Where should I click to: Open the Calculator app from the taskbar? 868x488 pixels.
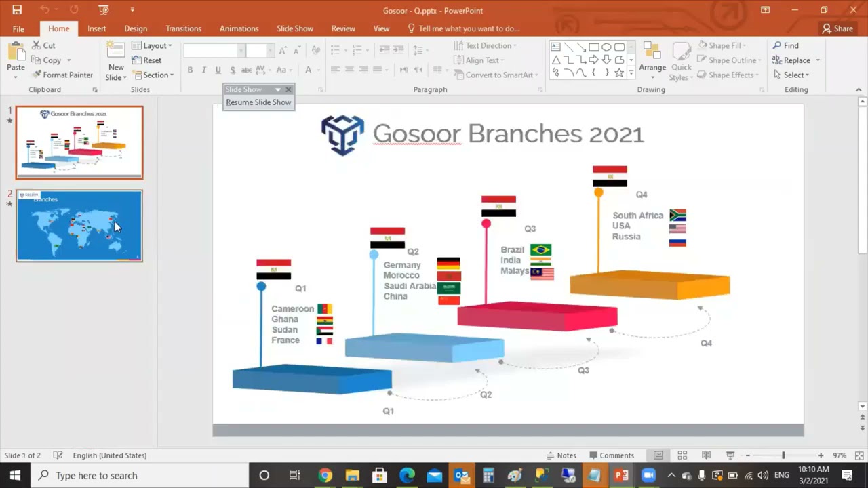[x=488, y=475]
